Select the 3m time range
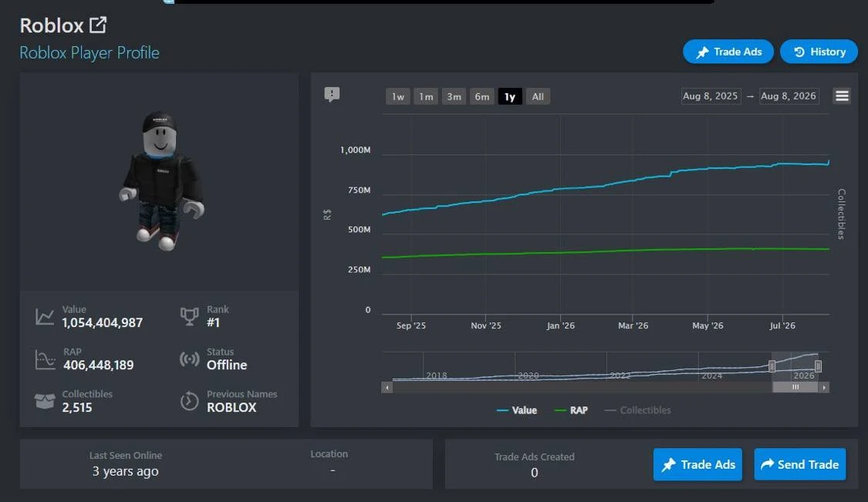The height and width of the screenshot is (502, 868). tap(454, 97)
